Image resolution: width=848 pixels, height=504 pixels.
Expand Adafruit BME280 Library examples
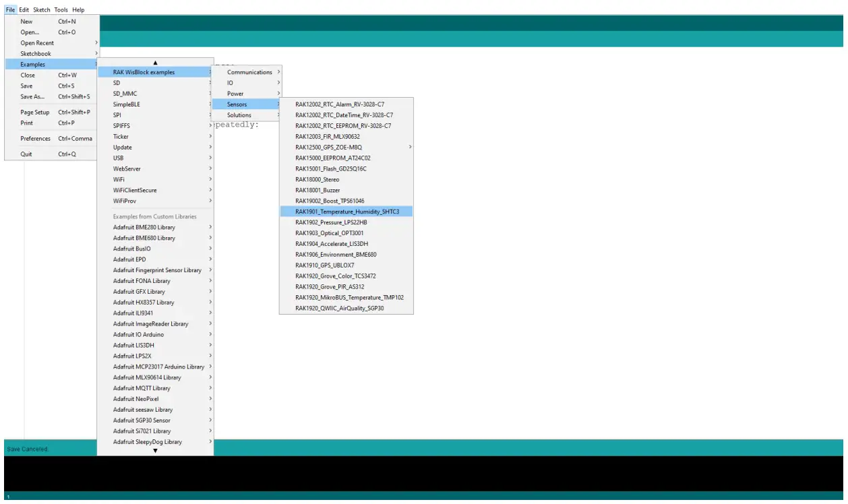[x=156, y=228]
